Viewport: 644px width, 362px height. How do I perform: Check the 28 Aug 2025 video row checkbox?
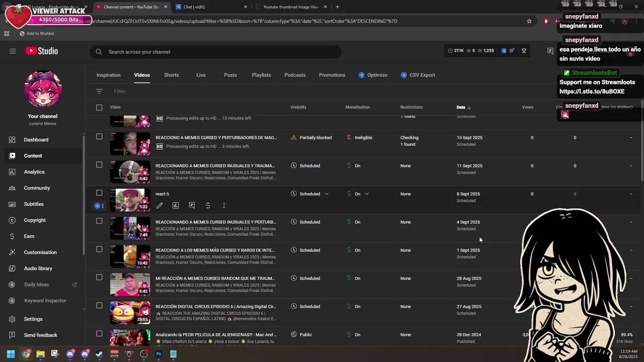pos(99,277)
